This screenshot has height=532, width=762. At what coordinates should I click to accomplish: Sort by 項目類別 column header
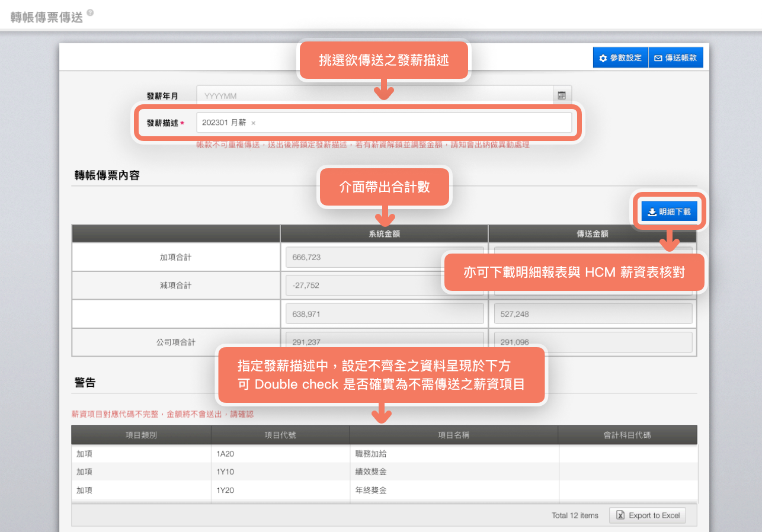141,435
